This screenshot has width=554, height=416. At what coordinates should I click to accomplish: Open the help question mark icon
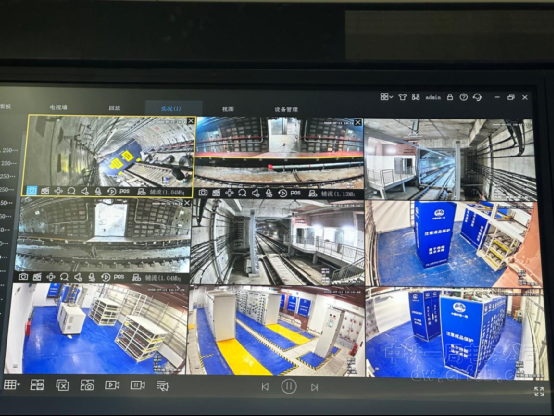(x=464, y=97)
